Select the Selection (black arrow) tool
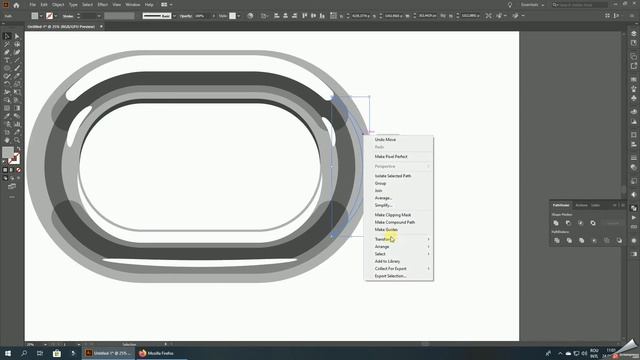Screen dimensions: 640x360 [x=7, y=36]
